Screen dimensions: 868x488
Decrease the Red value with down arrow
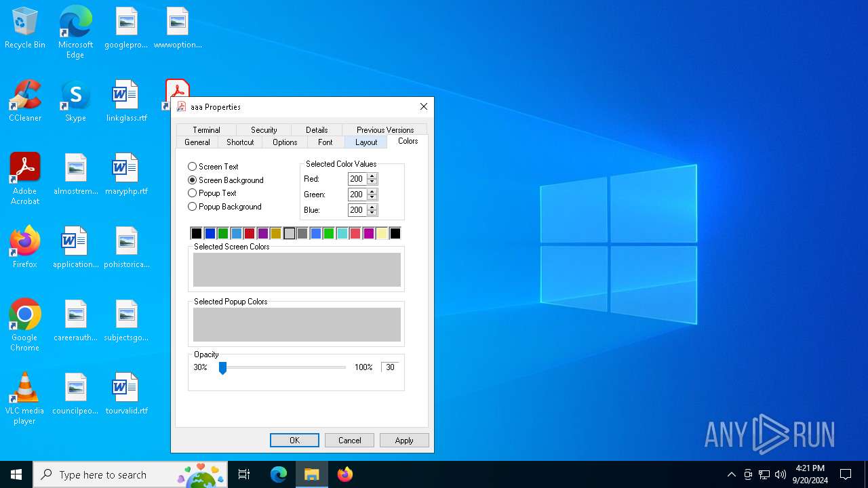click(372, 182)
